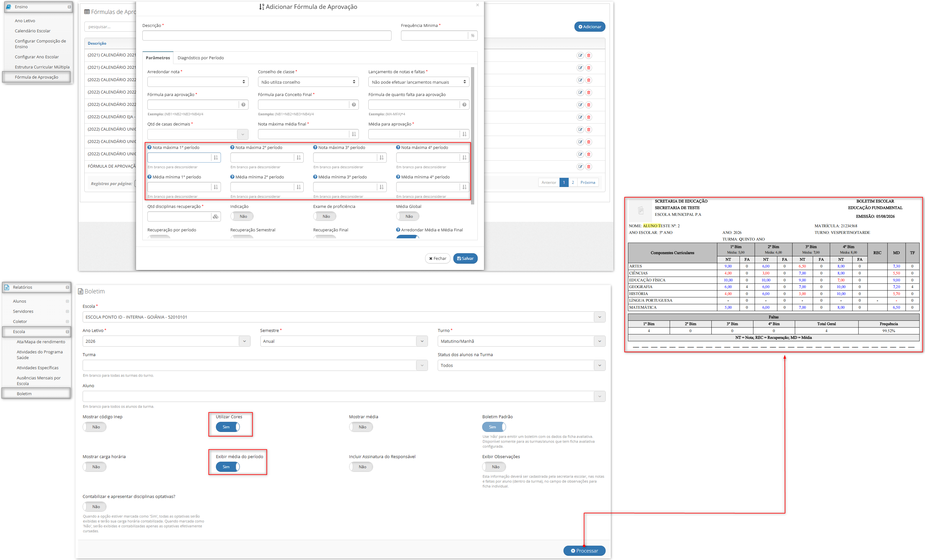Open the Conselho de classe dropdown
Viewport: 925px width, 560px height.
pos(308,82)
